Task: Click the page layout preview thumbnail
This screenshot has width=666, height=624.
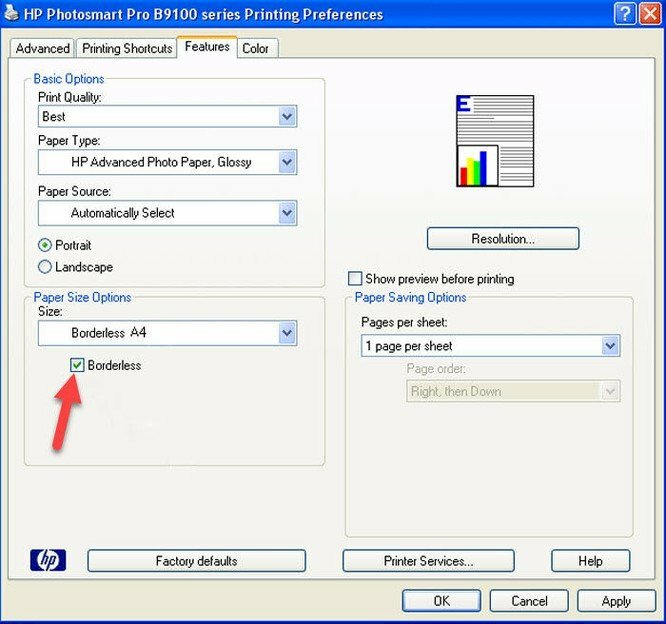Action: click(495, 142)
